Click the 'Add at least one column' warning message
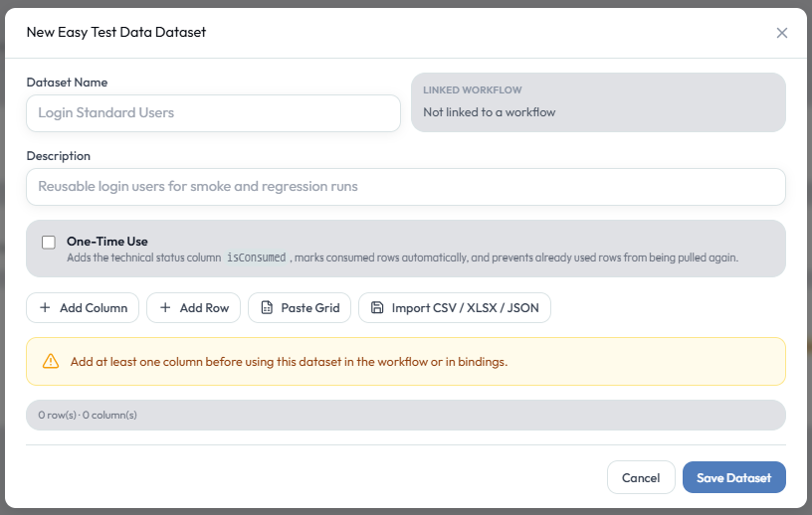This screenshot has height=515, width=812. (x=289, y=362)
